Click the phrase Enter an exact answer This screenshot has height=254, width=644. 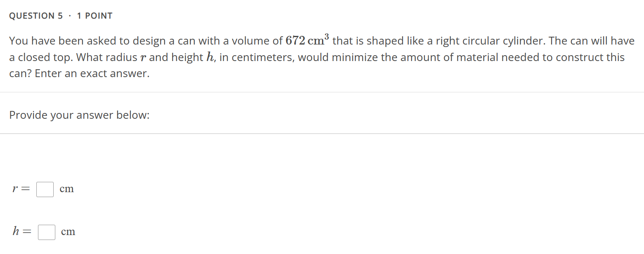point(92,73)
